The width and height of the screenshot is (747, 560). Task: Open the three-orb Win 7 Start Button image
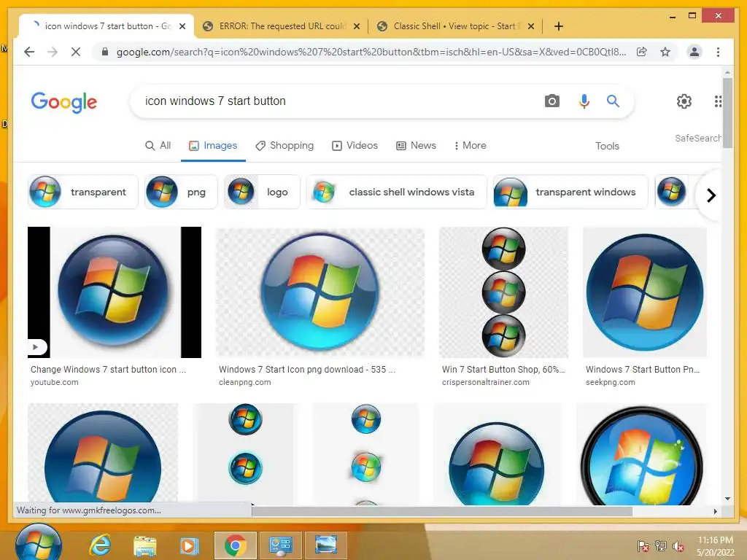[x=503, y=292]
